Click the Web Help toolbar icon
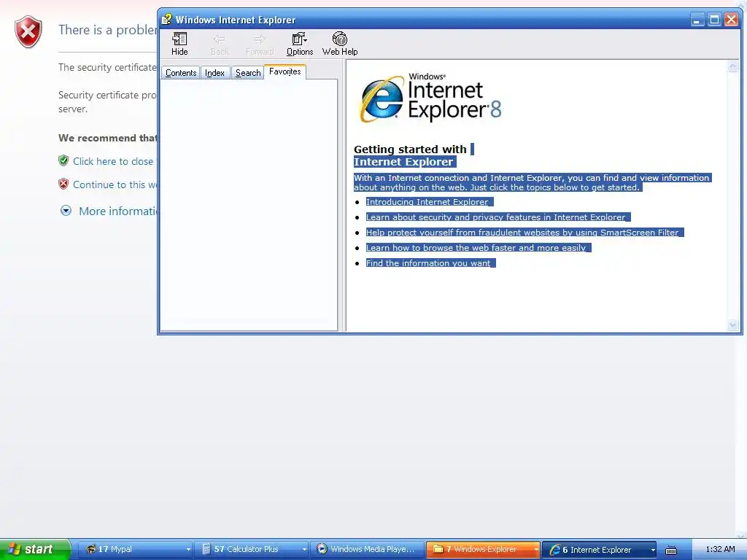The height and width of the screenshot is (560, 747). [x=340, y=44]
